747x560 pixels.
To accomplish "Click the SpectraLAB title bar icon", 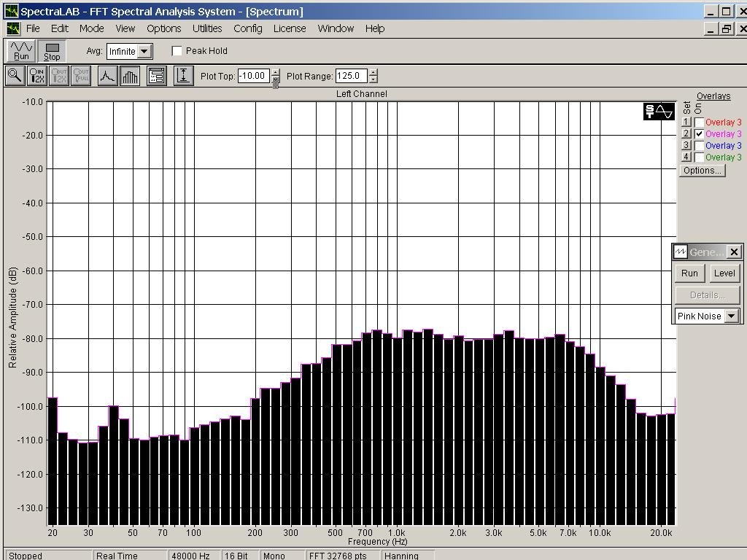I will pyautogui.click(x=11, y=12).
